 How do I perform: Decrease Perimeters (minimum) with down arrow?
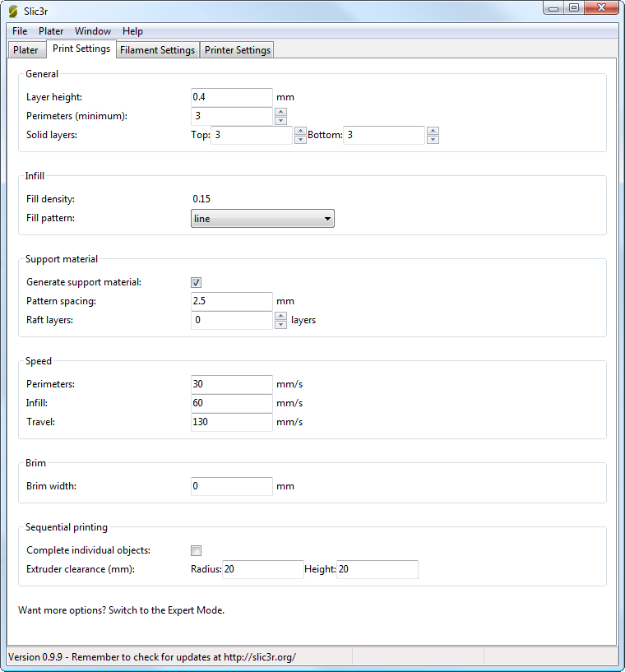click(281, 120)
